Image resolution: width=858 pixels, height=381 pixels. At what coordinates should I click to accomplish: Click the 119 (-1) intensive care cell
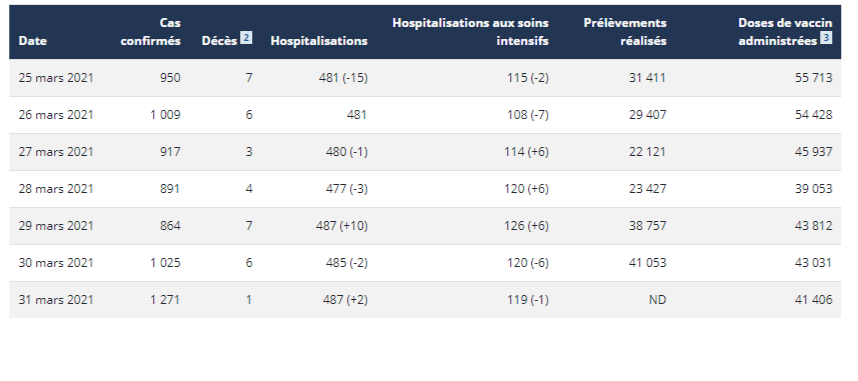526,300
